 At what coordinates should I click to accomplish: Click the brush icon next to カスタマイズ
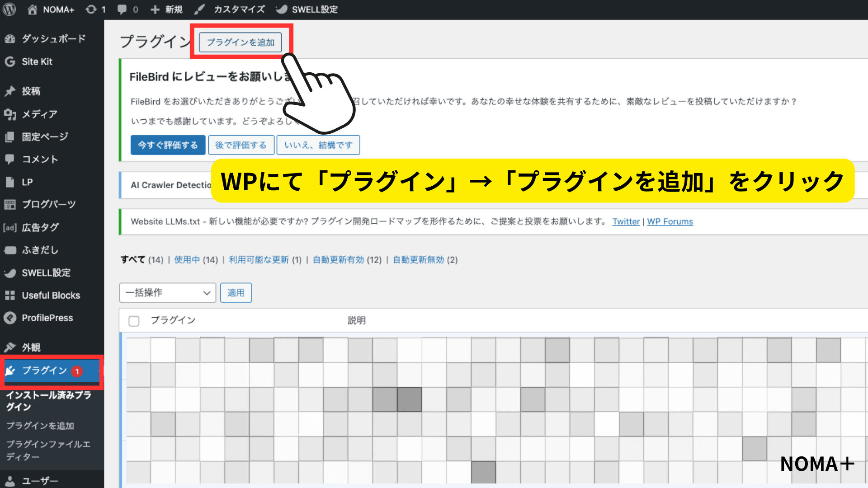[199, 9]
